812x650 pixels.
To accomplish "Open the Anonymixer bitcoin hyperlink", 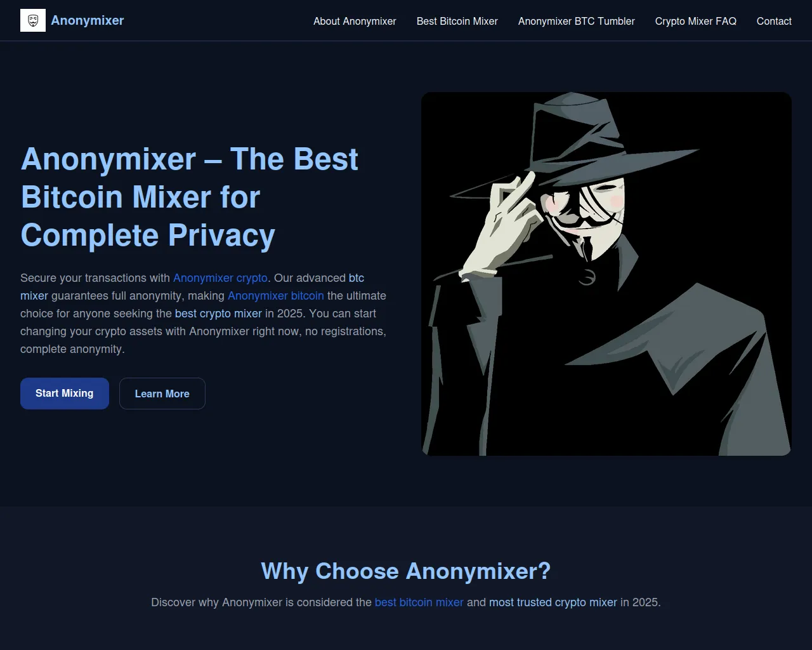I will (x=276, y=296).
